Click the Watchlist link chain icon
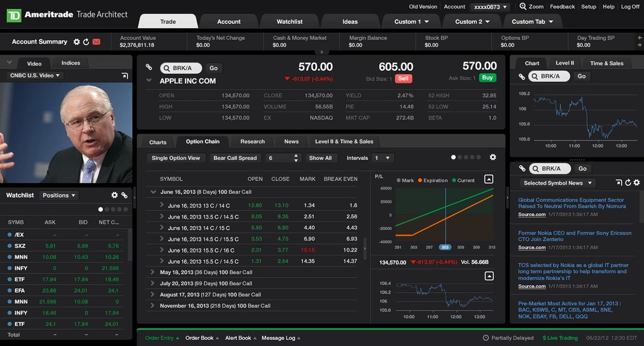This screenshot has width=644, height=346. tap(125, 195)
